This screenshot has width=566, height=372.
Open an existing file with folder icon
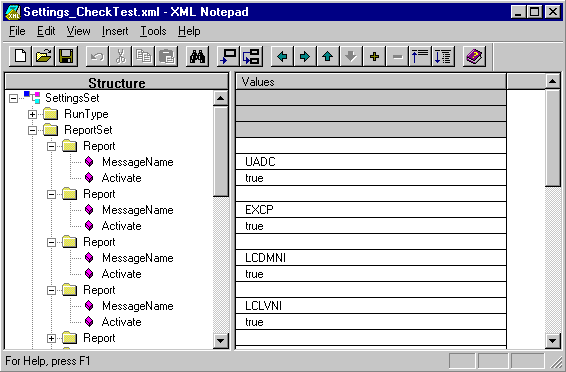click(x=43, y=56)
